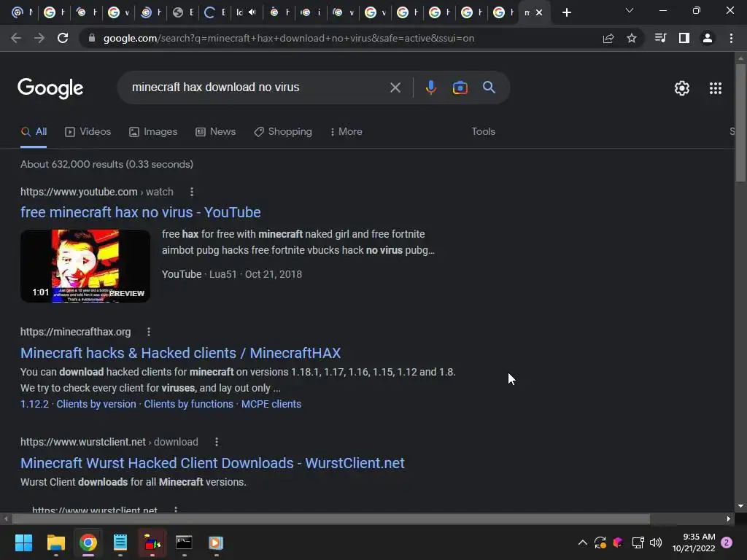
Task: Open the Windows Start menu
Action: click(23, 542)
